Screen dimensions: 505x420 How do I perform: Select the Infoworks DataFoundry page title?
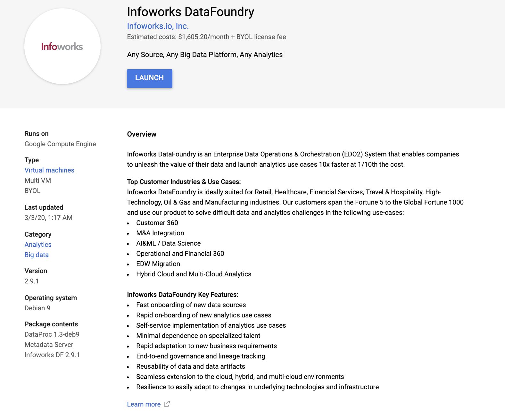click(190, 12)
